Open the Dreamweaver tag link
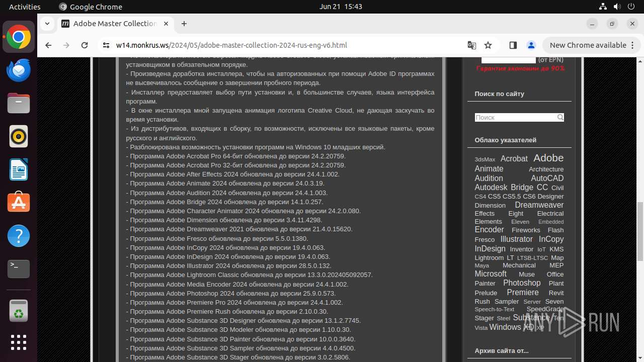Image resolution: width=644 pixels, height=362 pixels. (x=539, y=205)
